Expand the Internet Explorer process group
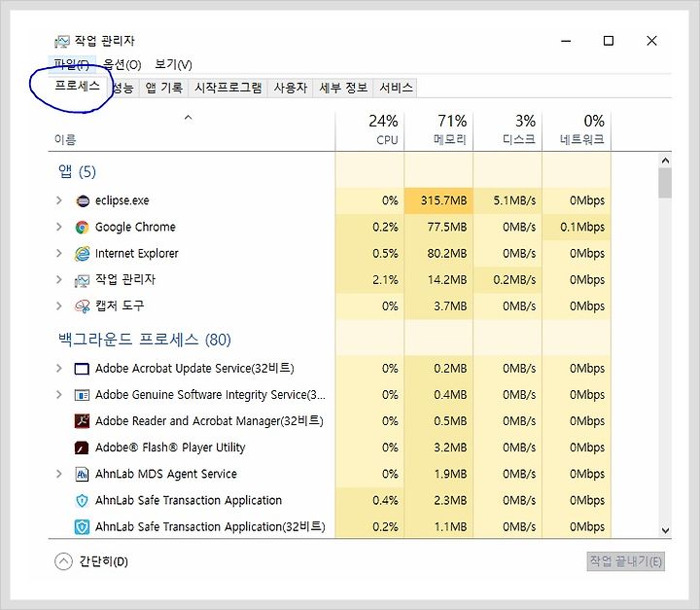 [58, 253]
